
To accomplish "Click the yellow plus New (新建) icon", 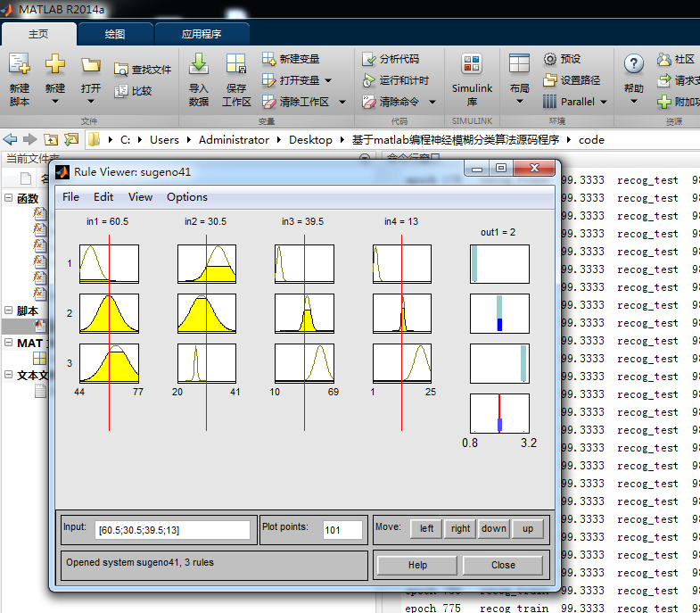I will [x=55, y=64].
